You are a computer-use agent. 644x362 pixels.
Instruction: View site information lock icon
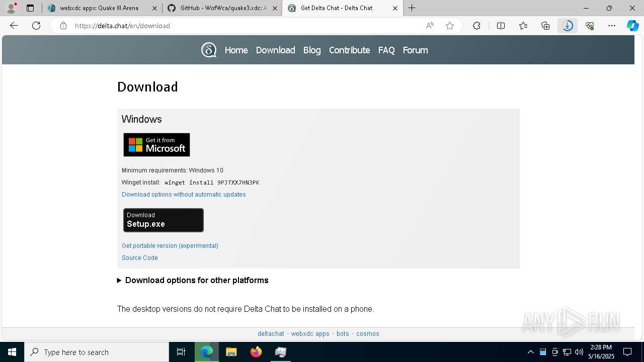tap(63, 26)
